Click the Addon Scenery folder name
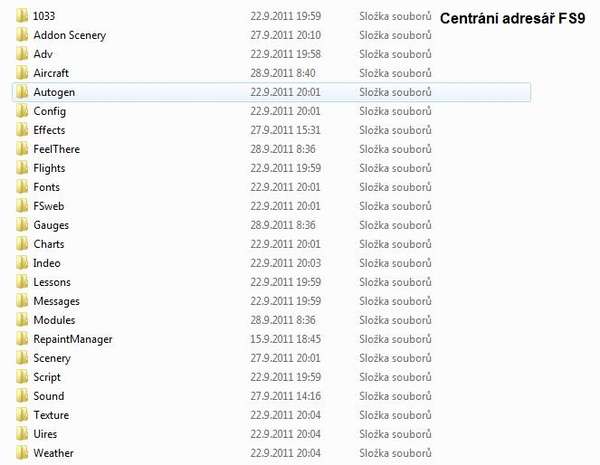600x465 pixels. [70, 35]
